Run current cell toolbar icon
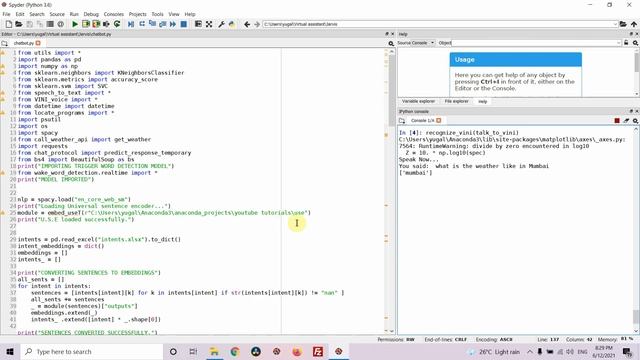Screen dimensions: 640x360 coord(86,24)
